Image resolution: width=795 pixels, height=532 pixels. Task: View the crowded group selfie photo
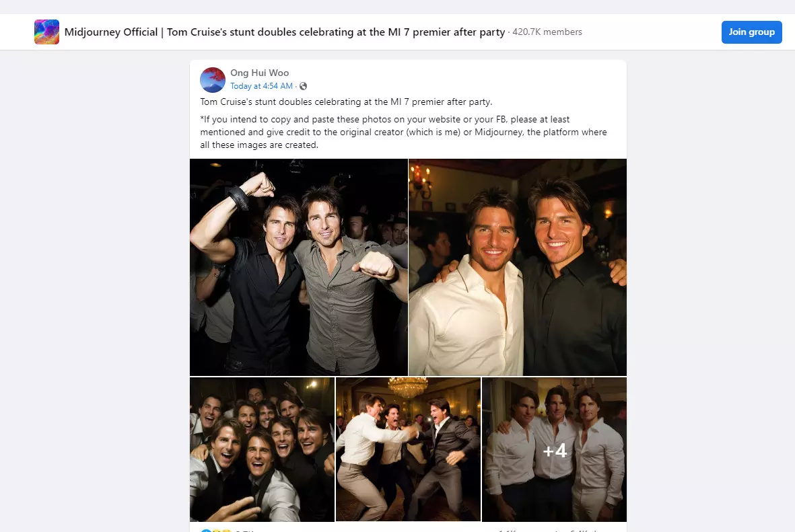(x=262, y=449)
